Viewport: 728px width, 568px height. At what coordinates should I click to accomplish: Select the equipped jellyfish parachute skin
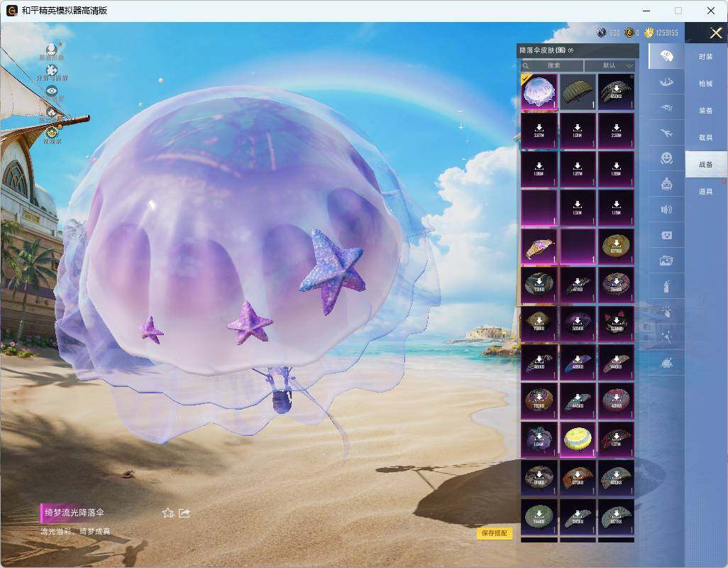[539, 92]
